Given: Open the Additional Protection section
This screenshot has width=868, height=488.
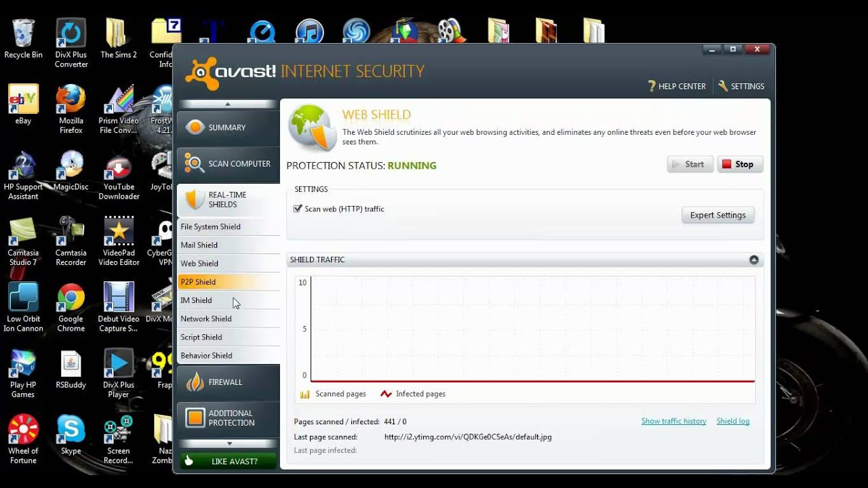Looking at the screenshot, I should (228, 418).
